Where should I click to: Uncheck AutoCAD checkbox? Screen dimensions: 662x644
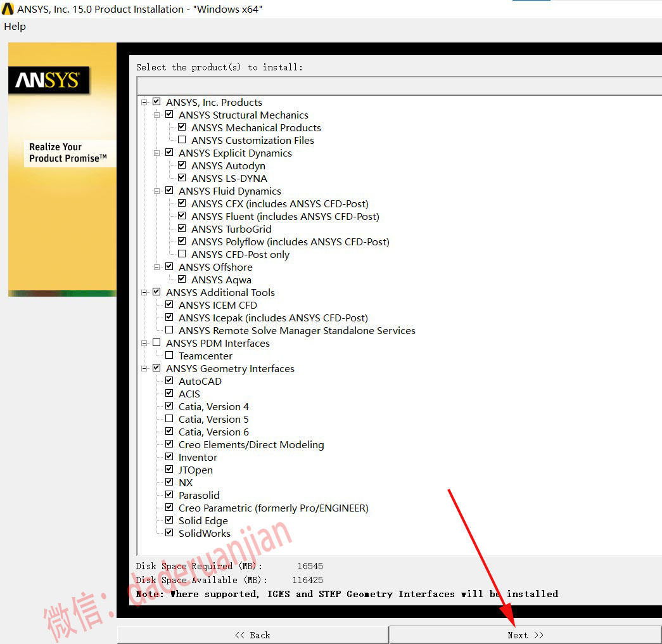(x=169, y=381)
